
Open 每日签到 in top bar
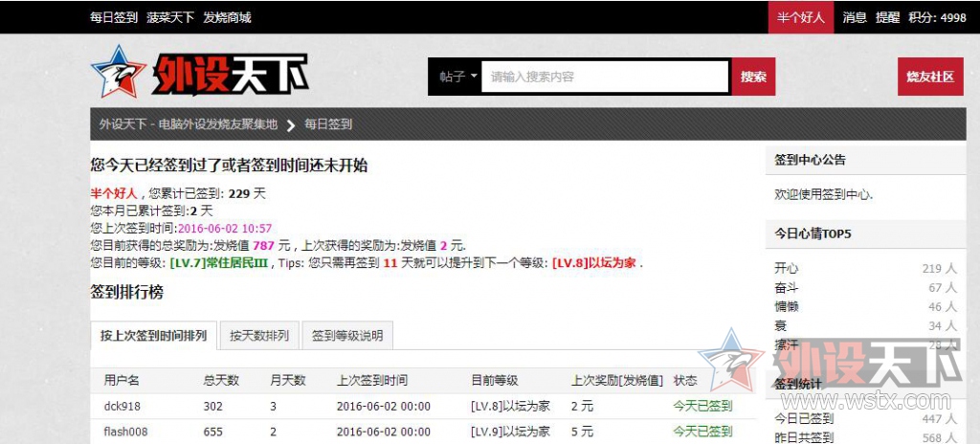point(113,17)
